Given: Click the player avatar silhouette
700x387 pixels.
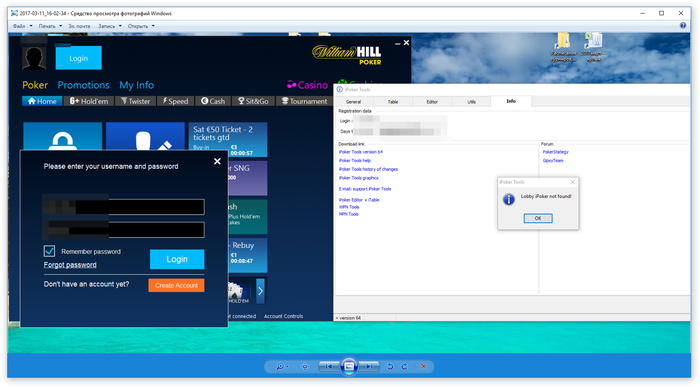Looking at the screenshot, I should (x=34, y=58).
